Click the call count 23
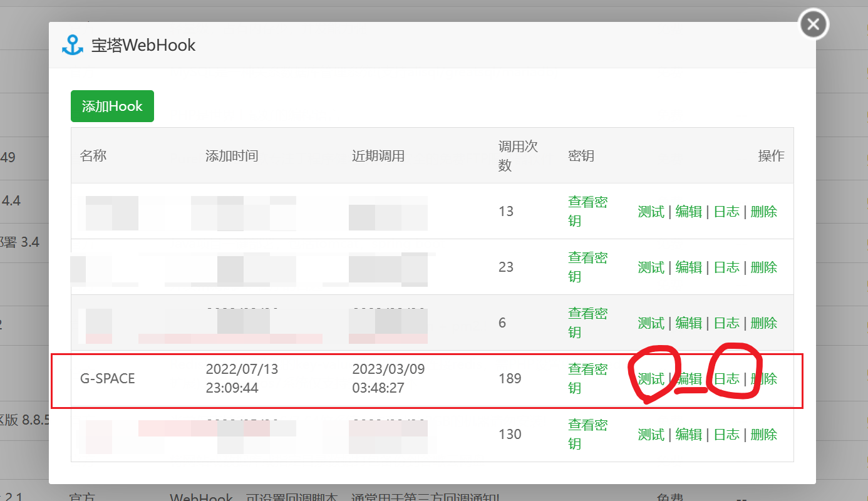The height and width of the screenshot is (501, 868). pyautogui.click(x=506, y=267)
